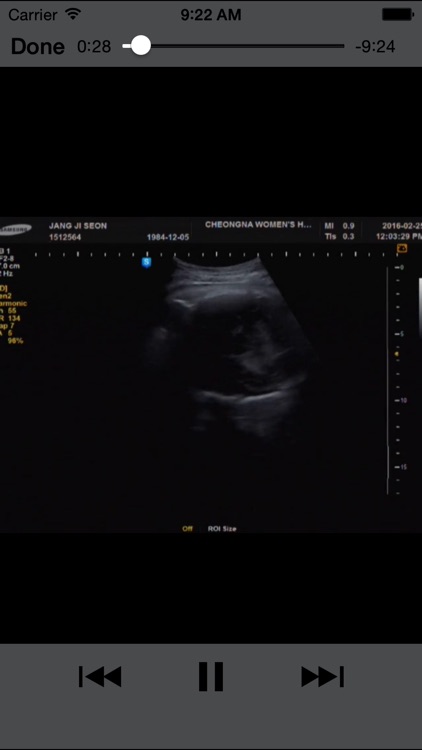Image resolution: width=422 pixels, height=750 pixels.
Task: Click the elapsed time 0:28
Action: 94,47
